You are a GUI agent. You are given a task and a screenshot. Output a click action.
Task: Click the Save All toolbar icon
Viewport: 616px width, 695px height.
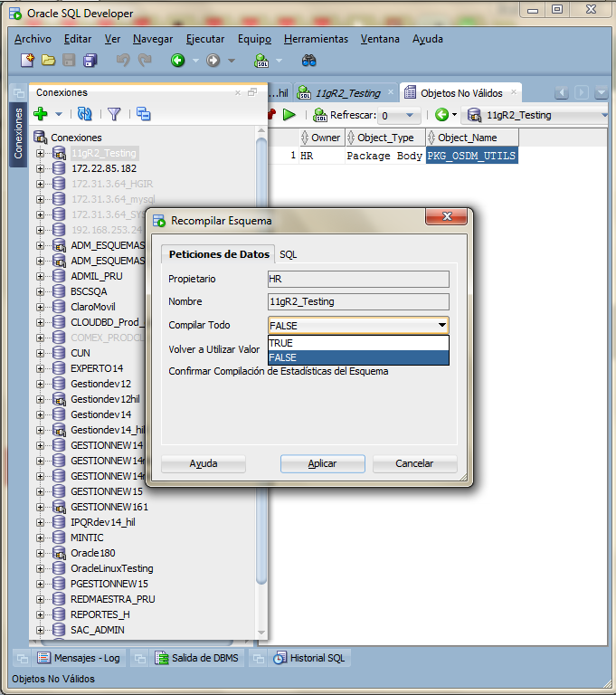pyautogui.click(x=90, y=61)
